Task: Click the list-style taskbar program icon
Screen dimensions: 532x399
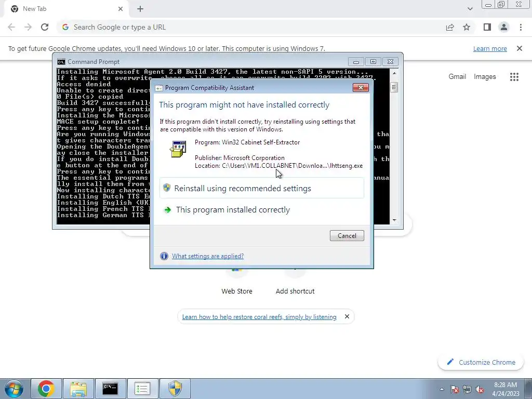Action: click(x=142, y=389)
